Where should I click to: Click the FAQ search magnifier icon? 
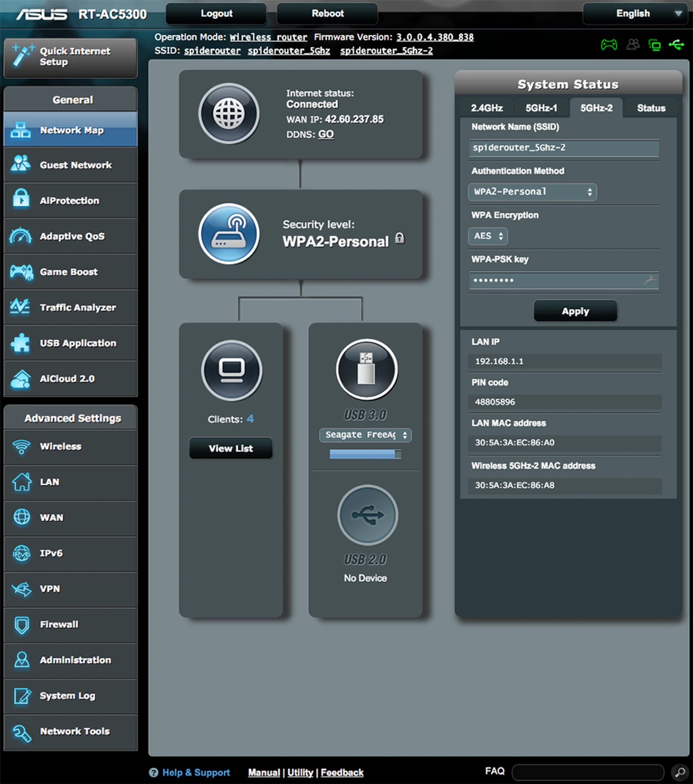[680, 772]
